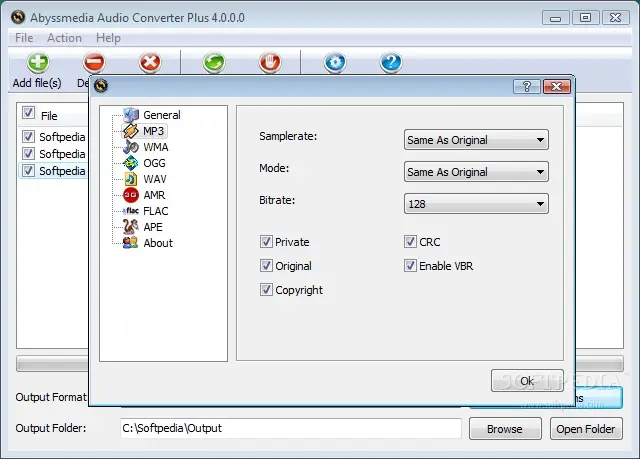Click the OGG format icon
Image resolution: width=640 pixels, height=459 pixels.
(x=131, y=163)
